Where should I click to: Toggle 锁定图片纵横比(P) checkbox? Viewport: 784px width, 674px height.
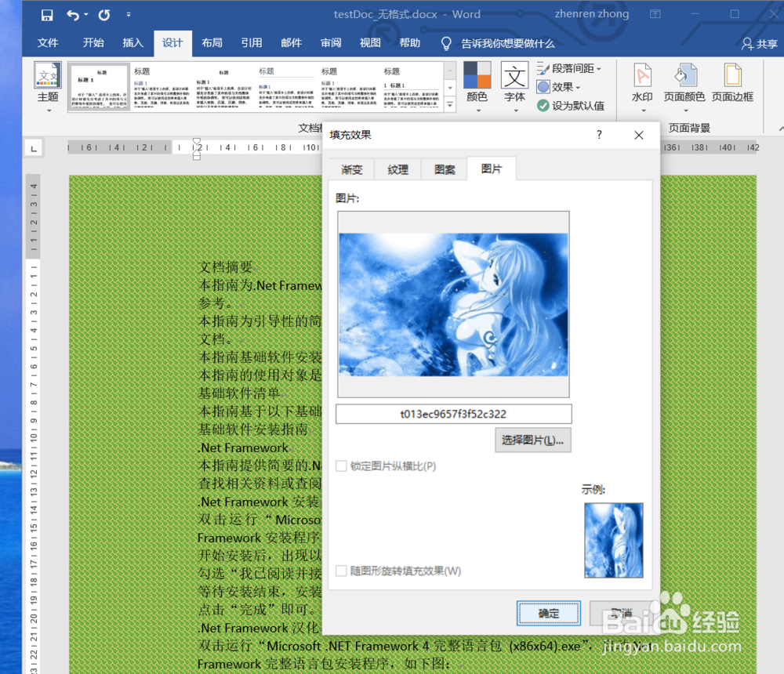(342, 466)
